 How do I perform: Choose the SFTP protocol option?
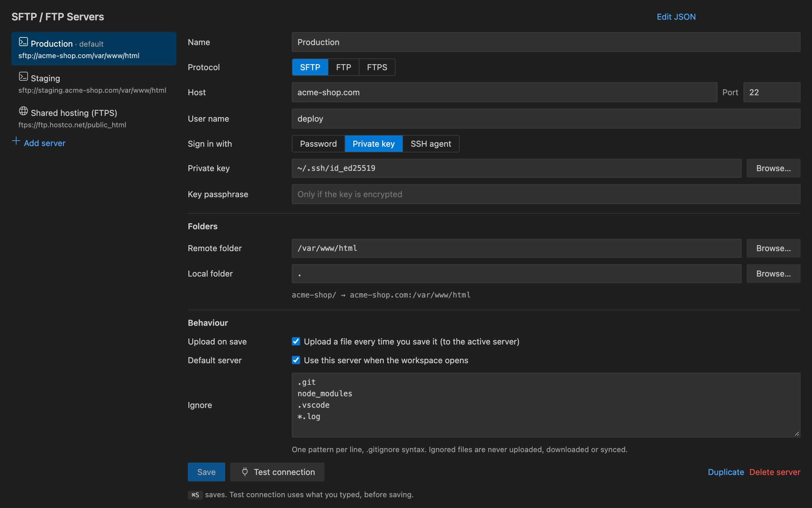[310, 67]
